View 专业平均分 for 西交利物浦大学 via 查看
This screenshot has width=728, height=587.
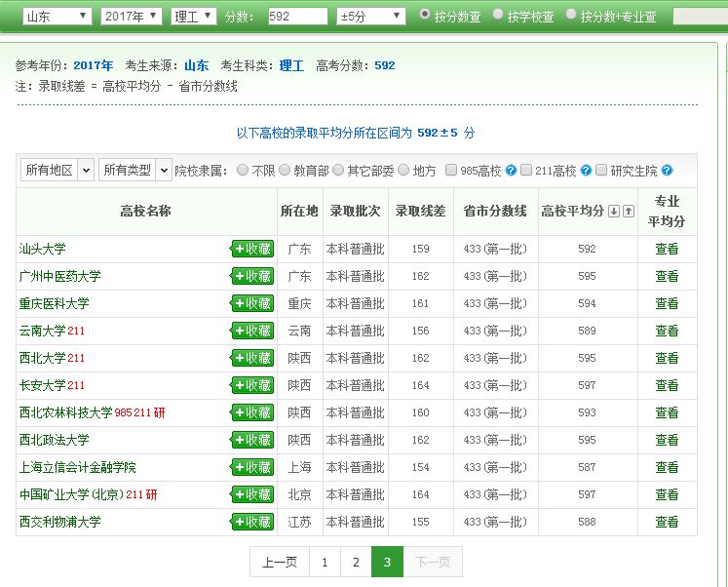click(667, 522)
